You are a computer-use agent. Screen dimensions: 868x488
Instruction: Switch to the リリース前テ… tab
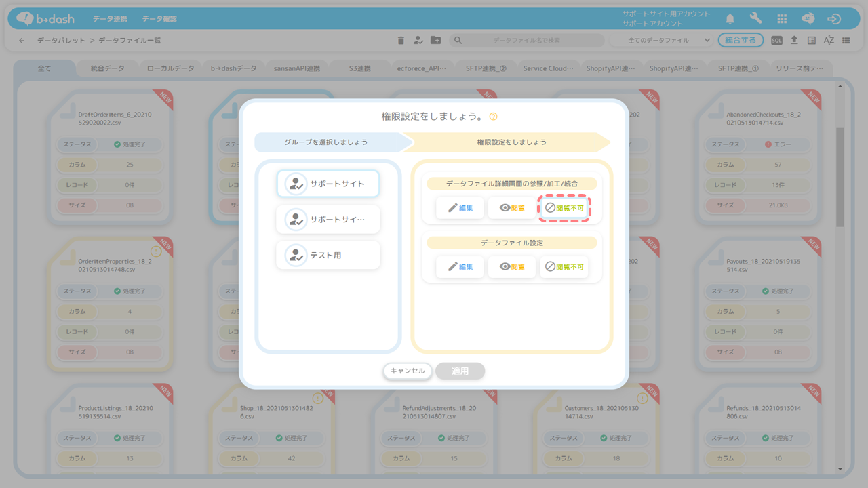pyautogui.click(x=800, y=68)
